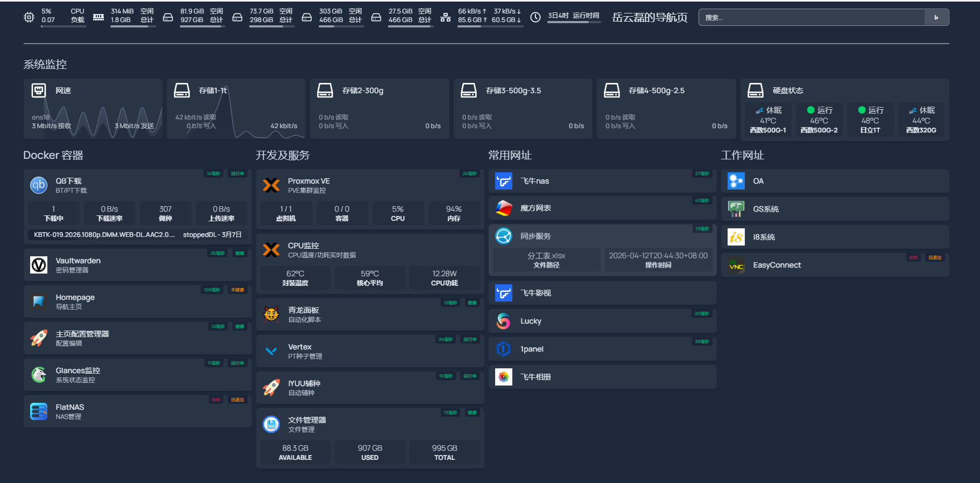Screen dimensions: 980x483
Task: Click the 文件管理器 disk icon
Action: (271, 424)
